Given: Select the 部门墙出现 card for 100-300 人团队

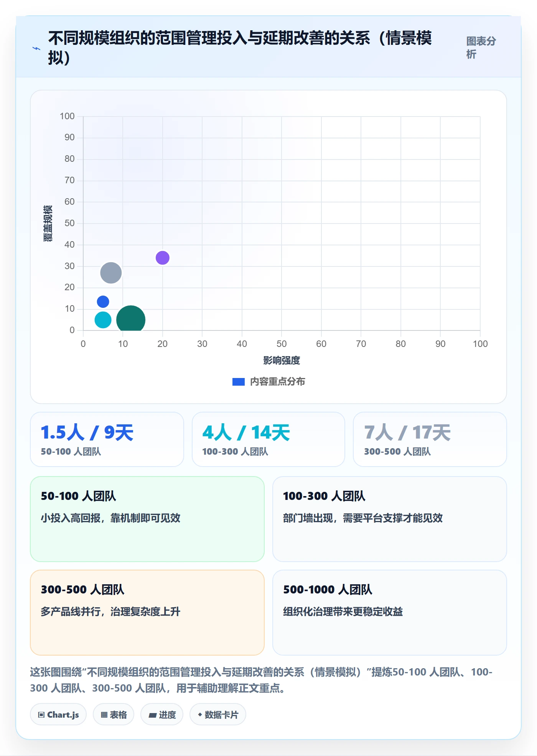Looking at the screenshot, I should click(x=390, y=519).
